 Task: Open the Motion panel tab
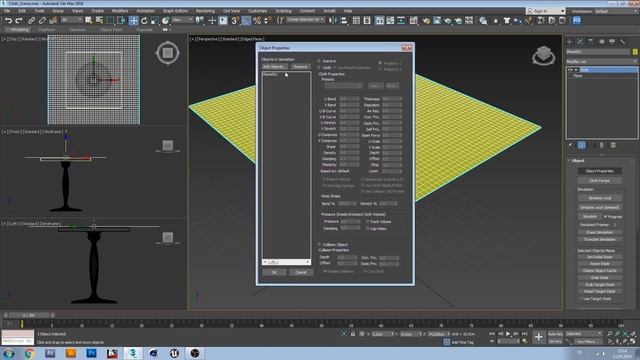coord(601,42)
